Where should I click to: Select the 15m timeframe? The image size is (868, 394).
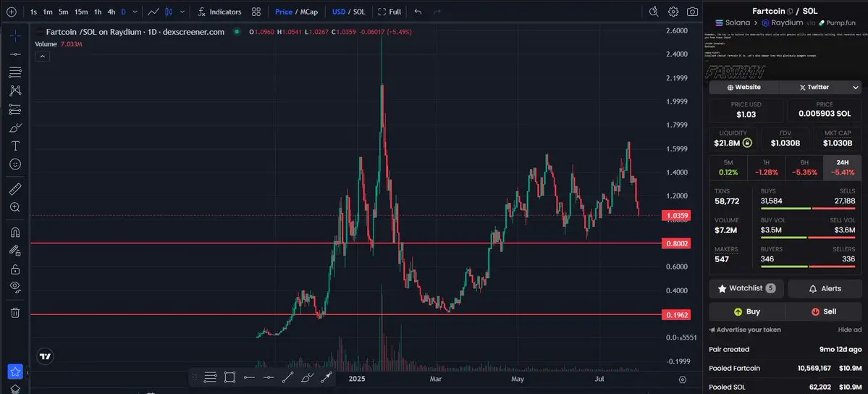point(81,12)
